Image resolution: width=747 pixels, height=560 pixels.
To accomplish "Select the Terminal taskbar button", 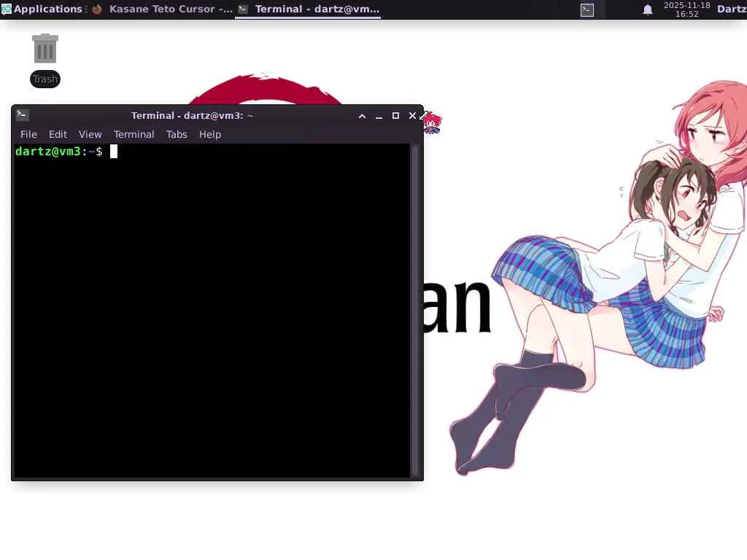I will pos(309,9).
